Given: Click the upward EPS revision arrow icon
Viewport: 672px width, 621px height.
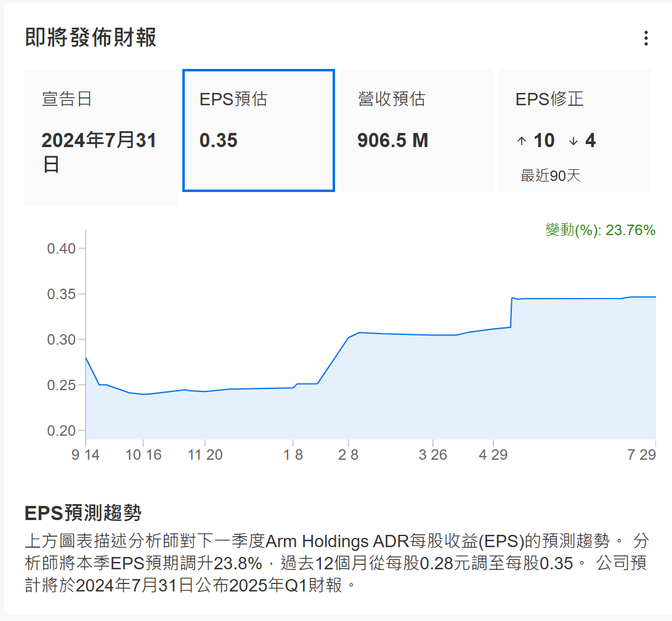Looking at the screenshot, I should pyautogui.click(x=522, y=141).
